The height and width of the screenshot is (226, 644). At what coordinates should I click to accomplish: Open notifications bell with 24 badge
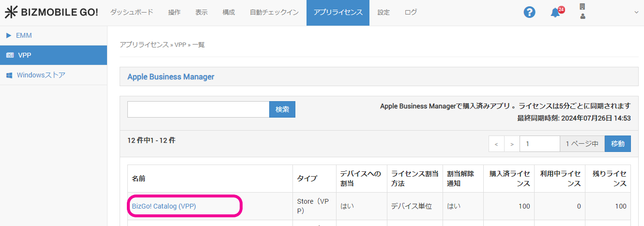[556, 13]
